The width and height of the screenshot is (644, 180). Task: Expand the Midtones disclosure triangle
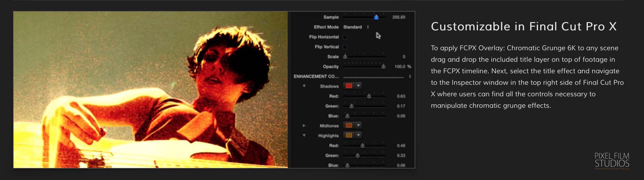304,126
